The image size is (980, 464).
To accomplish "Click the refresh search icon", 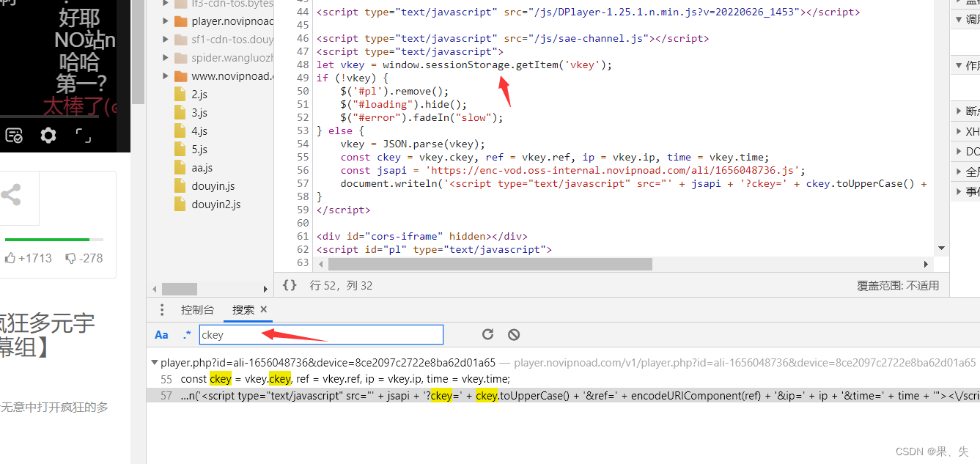I will (487, 334).
